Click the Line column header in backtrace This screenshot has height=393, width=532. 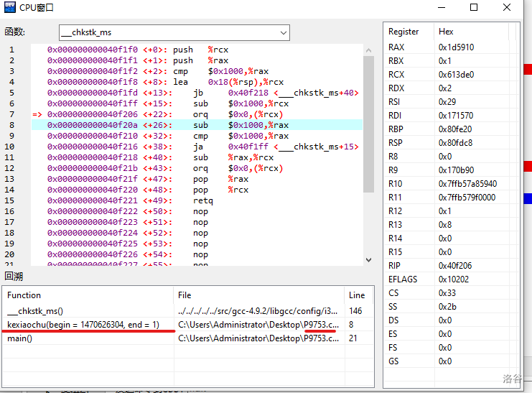tap(357, 295)
